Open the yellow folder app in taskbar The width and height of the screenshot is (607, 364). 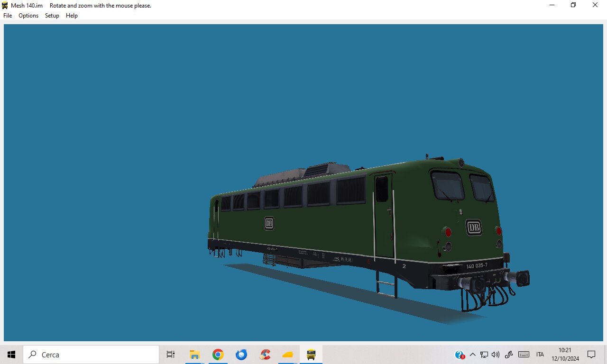tap(288, 355)
